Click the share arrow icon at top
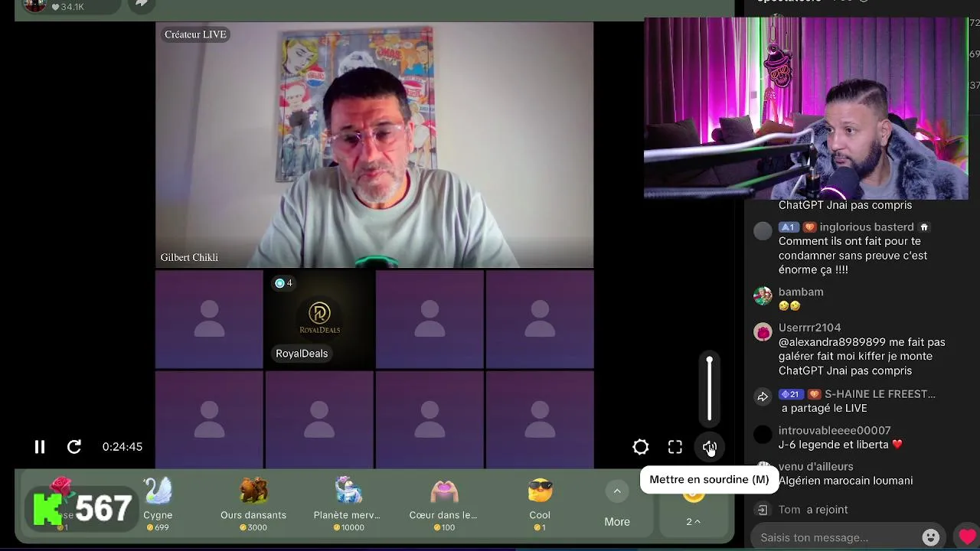This screenshot has width=980, height=551. point(142,4)
